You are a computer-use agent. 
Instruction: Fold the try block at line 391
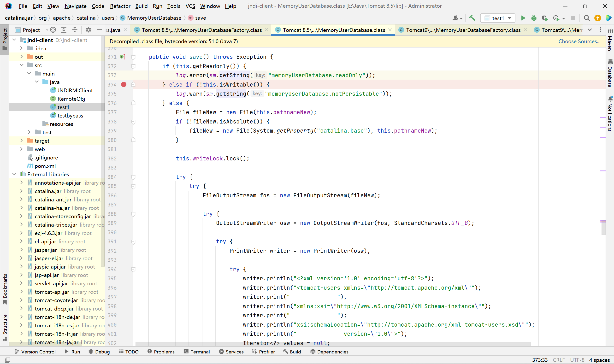tap(133, 242)
